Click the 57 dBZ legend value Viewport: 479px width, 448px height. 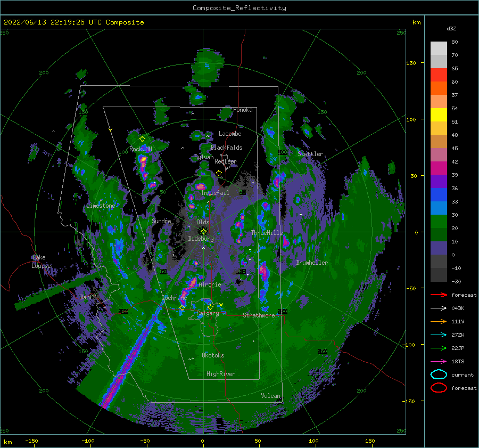point(455,95)
